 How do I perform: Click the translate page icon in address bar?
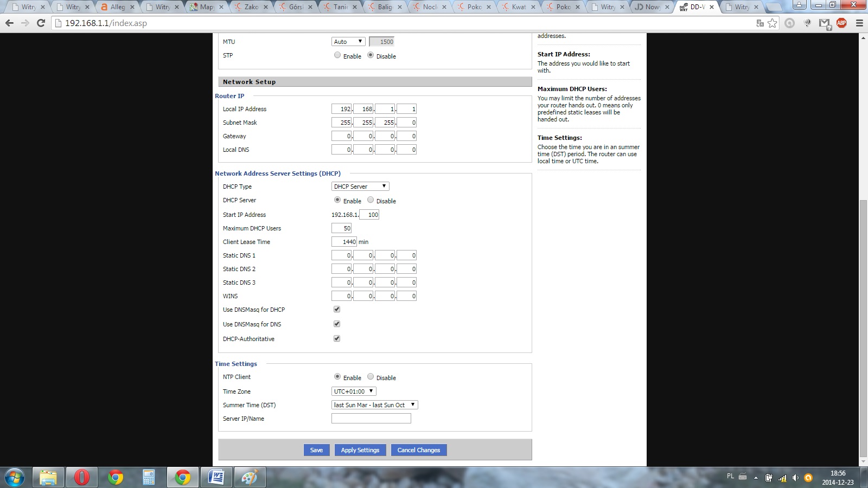760,23
